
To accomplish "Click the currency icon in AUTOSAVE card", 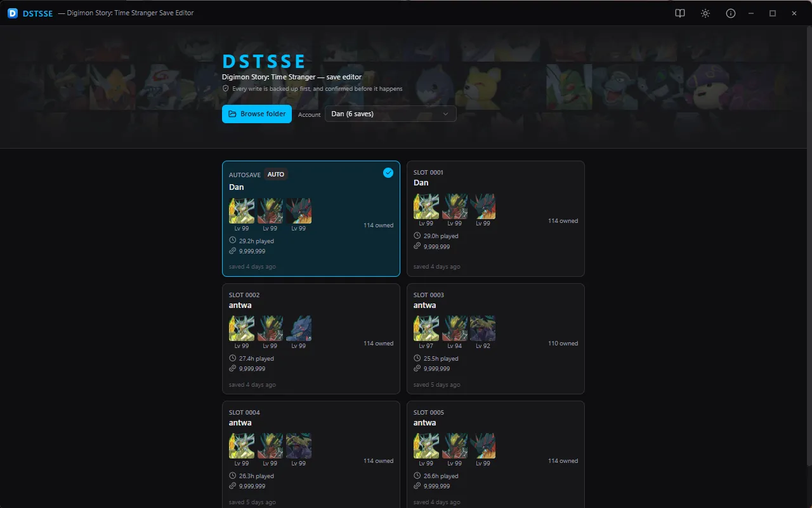I will click(x=232, y=251).
